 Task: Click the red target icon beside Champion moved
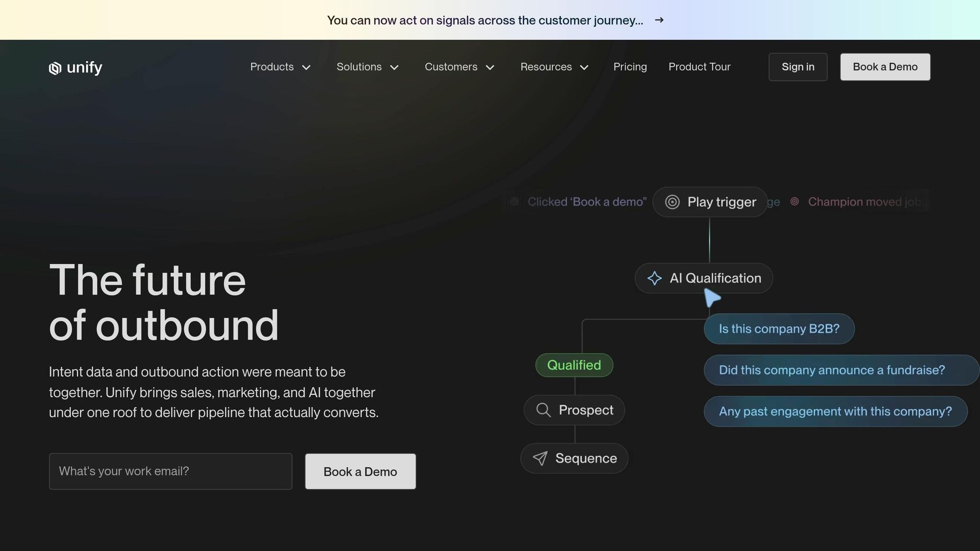click(794, 202)
